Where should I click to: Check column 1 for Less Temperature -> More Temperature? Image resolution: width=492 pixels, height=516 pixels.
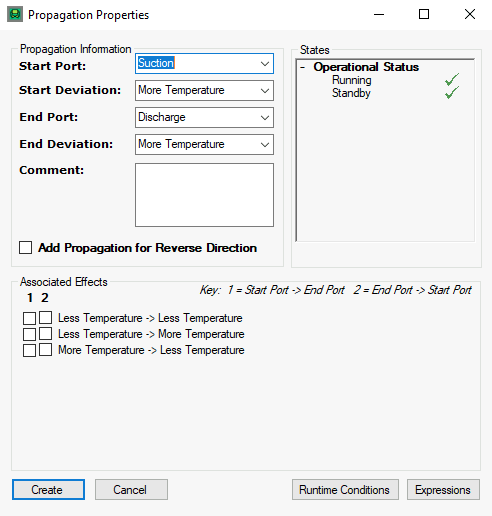point(29,334)
